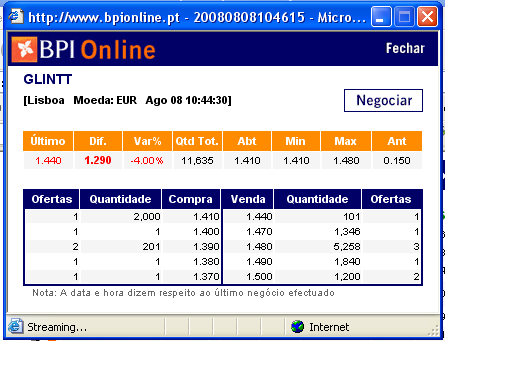Click the sell quantity 1,200
512x384 pixels.
pyautogui.click(x=347, y=277)
